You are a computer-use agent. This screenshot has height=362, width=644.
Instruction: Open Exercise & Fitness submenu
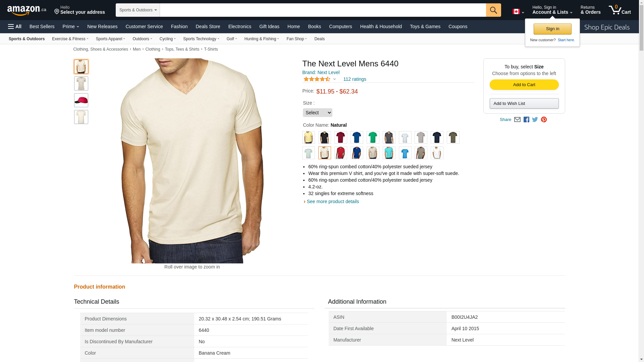(70, 39)
